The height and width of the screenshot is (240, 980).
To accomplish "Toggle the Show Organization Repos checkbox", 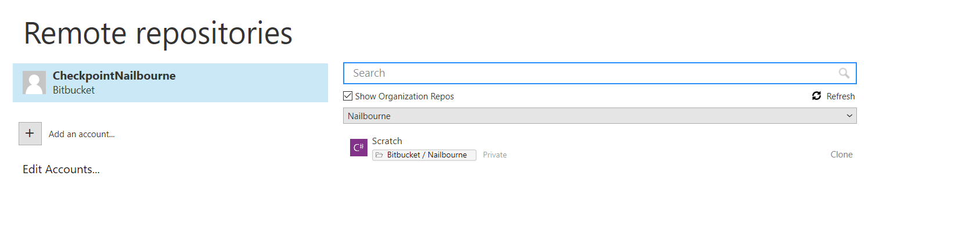I will (x=348, y=96).
